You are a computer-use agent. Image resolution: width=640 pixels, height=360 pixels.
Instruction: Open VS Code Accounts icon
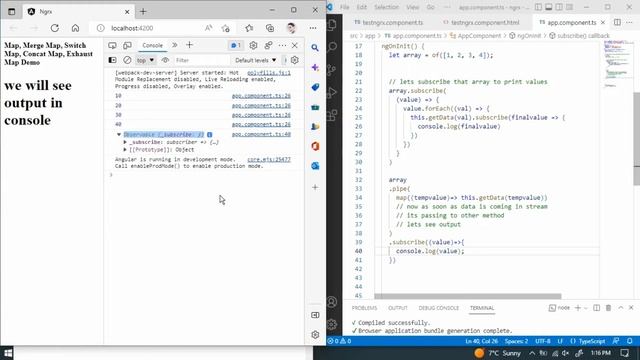pyautogui.click(x=332, y=302)
